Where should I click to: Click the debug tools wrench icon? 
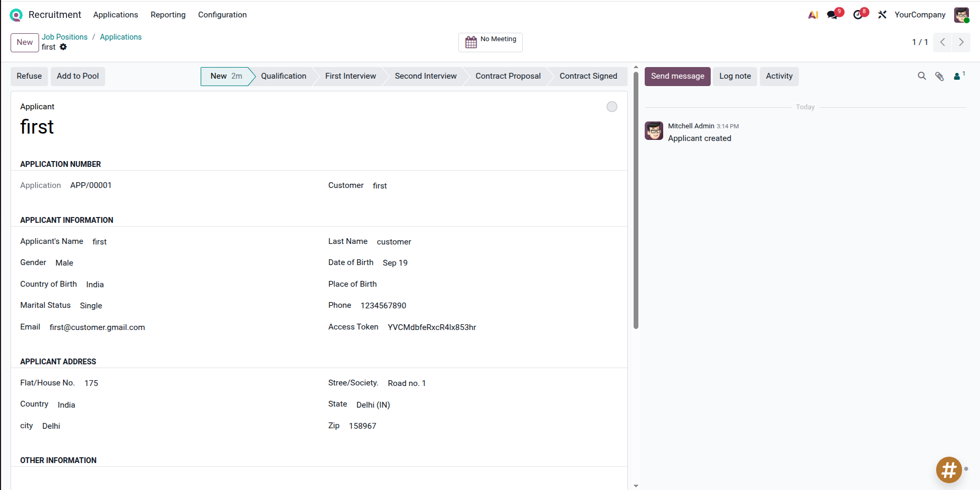[x=882, y=15]
